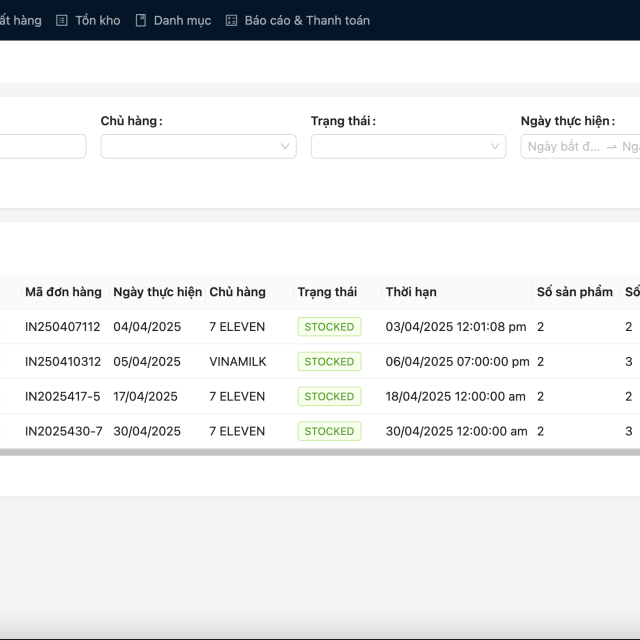Click the date 17/04/2025

coord(145,396)
